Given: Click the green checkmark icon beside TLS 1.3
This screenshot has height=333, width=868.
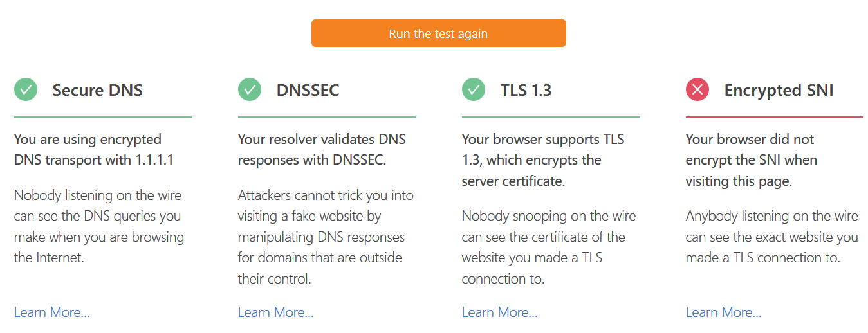Looking at the screenshot, I should pos(474,90).
